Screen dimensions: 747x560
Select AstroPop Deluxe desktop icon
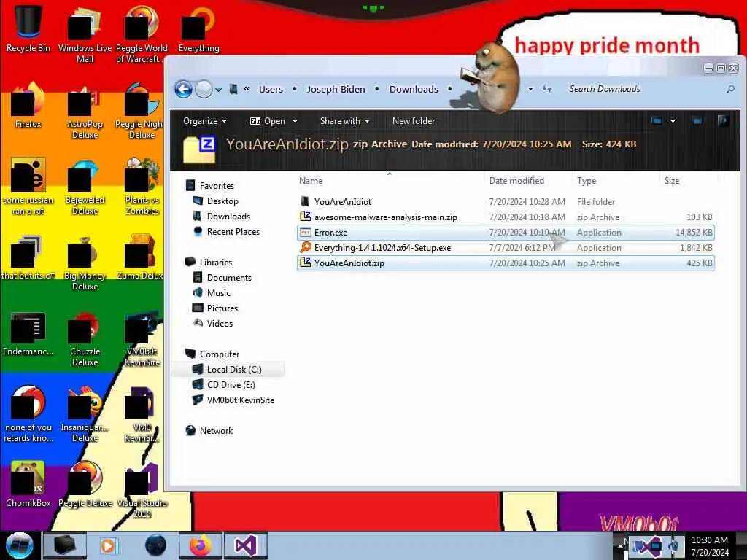(85, 111)
